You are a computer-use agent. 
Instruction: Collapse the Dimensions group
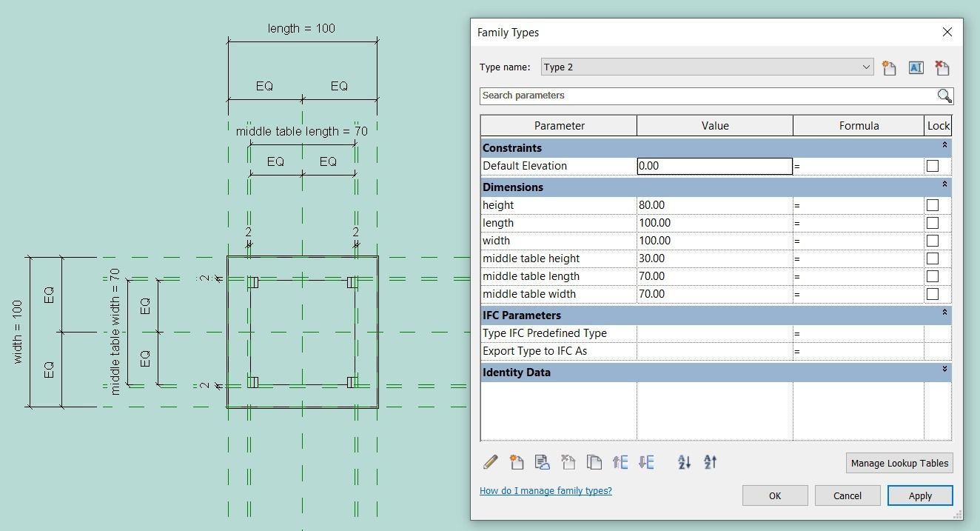tap(944, 184)
